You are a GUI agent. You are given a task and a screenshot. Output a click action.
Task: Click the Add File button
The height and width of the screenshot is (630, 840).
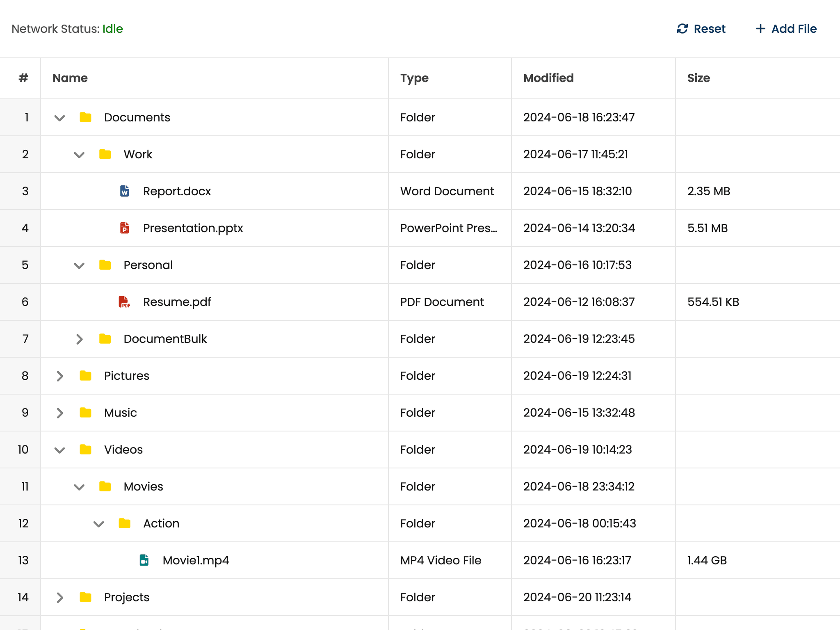786,29
